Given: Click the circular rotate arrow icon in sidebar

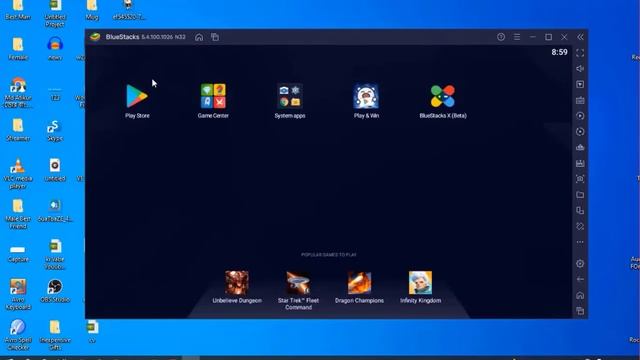Looking at the screenshot, I should click(580, 132).
